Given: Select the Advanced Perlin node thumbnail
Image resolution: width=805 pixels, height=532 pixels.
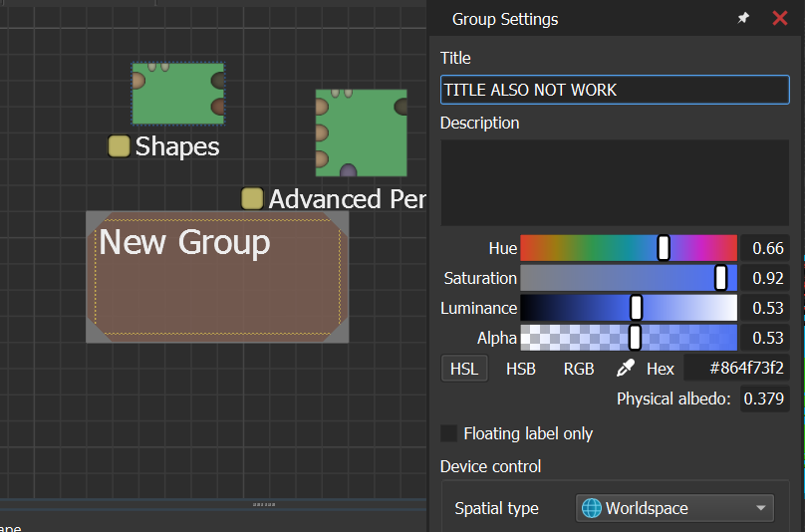Looking at the screenshot, I should pos(362,133).
